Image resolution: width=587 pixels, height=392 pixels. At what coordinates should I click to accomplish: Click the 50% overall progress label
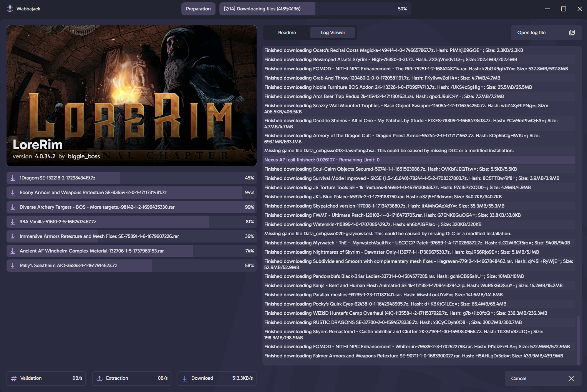[x=402, y=9]
